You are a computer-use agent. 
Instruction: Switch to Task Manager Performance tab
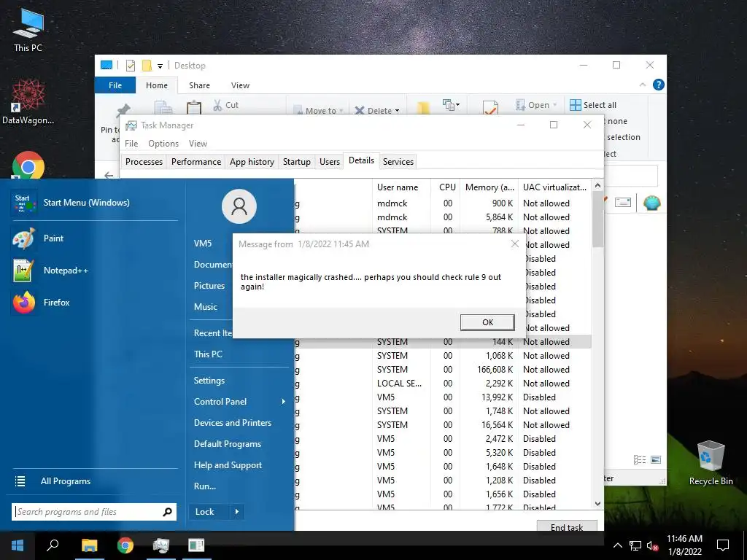point(196,161)
